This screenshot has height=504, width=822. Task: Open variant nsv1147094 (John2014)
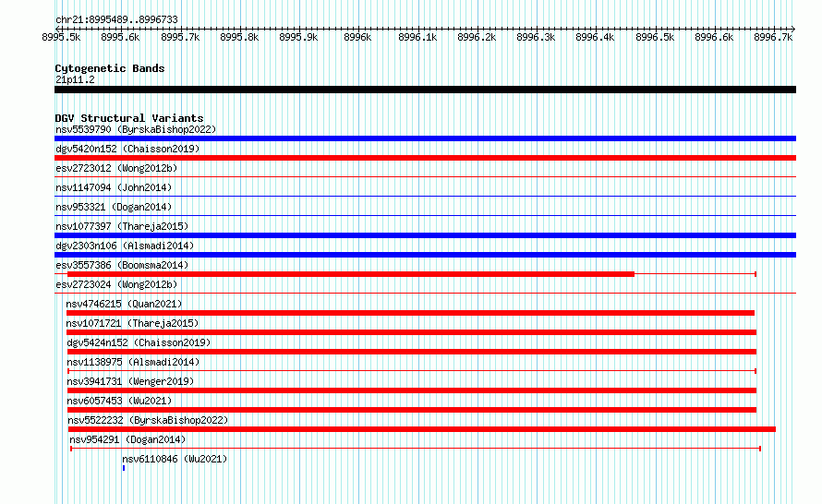pyautogui.click(x=114, y=187)
